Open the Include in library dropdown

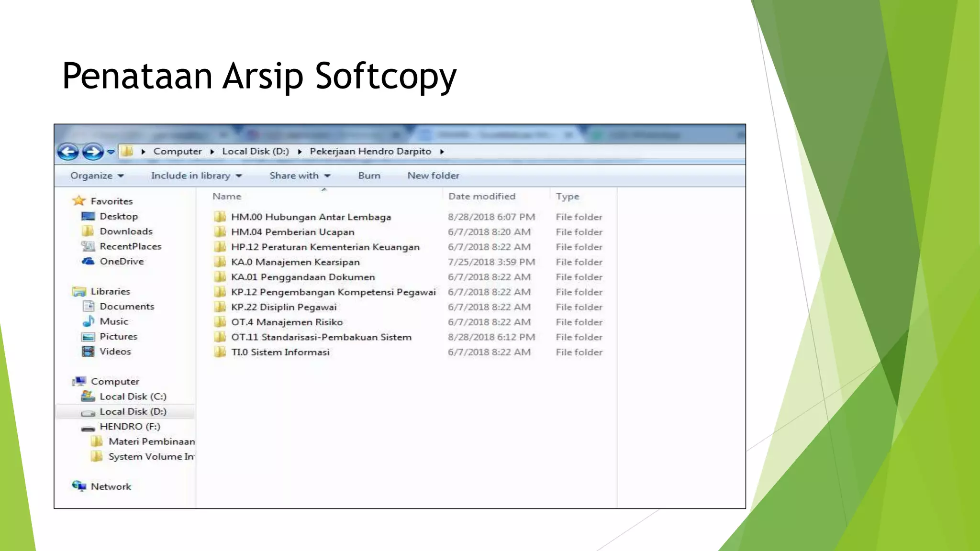tap(196, 176)
